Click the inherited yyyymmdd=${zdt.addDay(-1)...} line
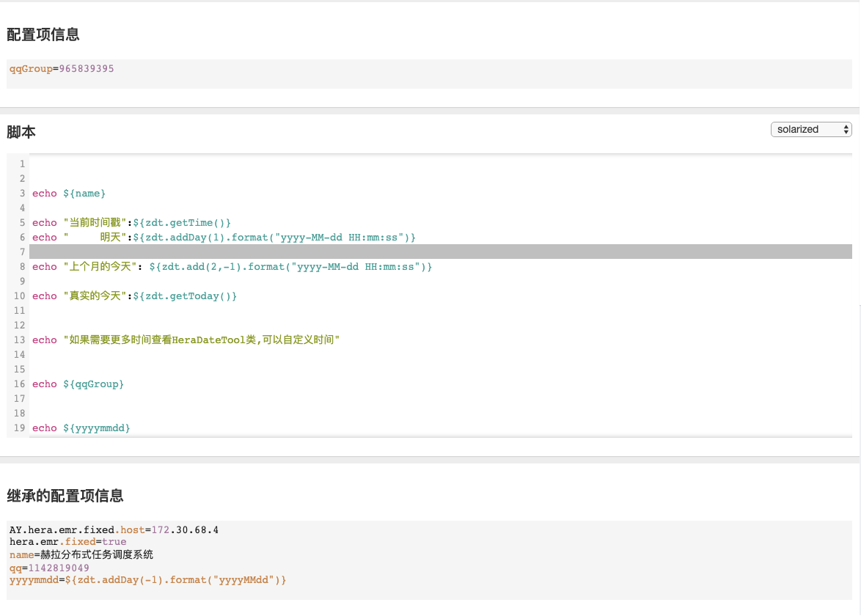The image size is (861, 616). [147, 580]
